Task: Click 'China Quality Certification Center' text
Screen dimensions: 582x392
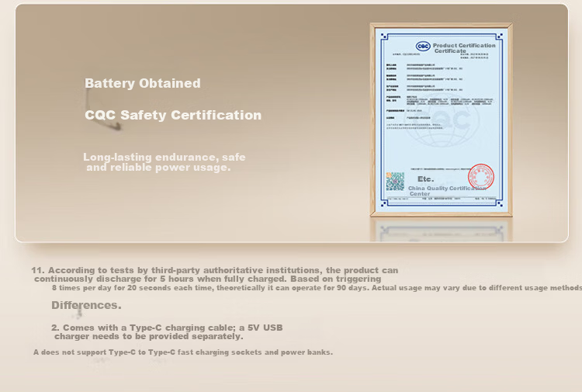Action: 447,191
